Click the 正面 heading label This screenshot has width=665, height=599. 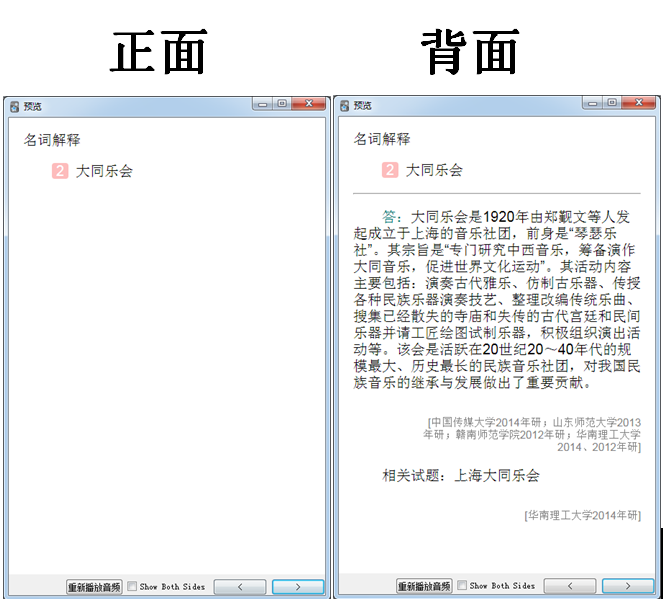point(159,52)
